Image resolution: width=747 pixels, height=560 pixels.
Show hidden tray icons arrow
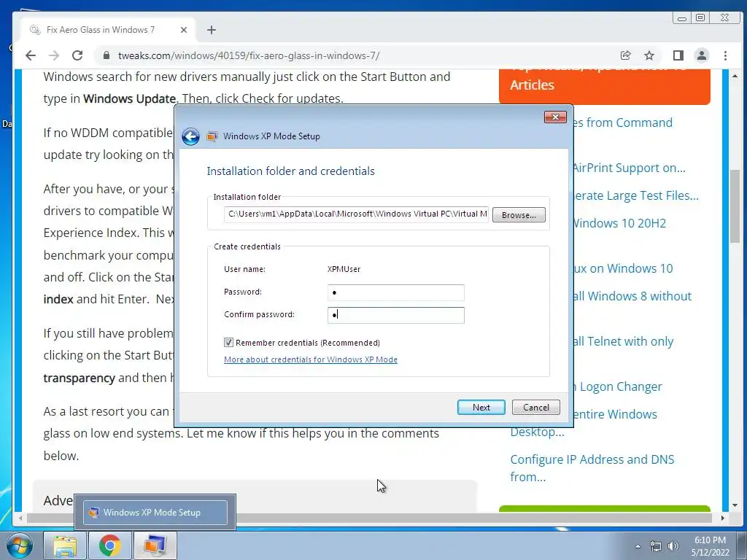pyautogui.click(x=638, y=546)
